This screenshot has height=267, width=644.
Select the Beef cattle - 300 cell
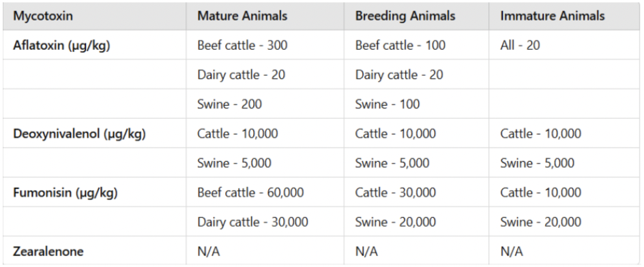tap(242, 45)
